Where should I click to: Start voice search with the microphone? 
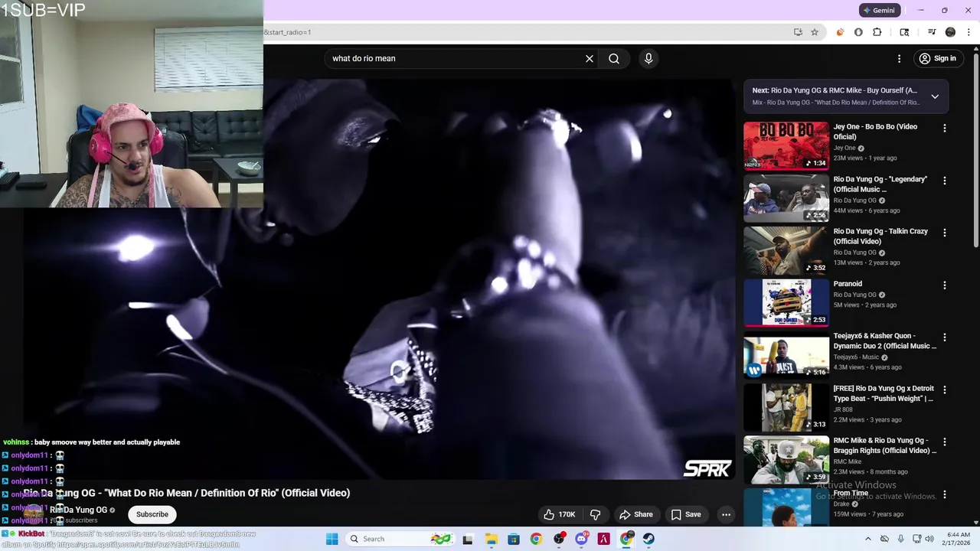click(x=648, y=58)
